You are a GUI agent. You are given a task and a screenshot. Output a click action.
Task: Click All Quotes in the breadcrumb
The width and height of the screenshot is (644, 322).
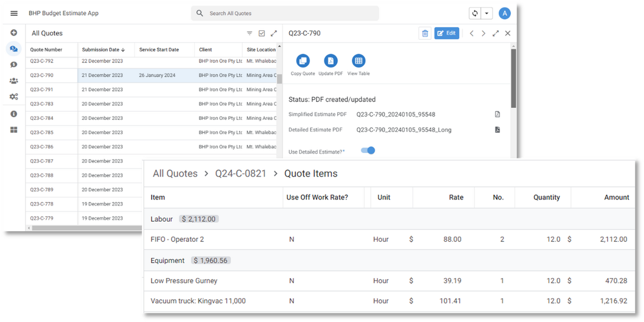point(175,173)
